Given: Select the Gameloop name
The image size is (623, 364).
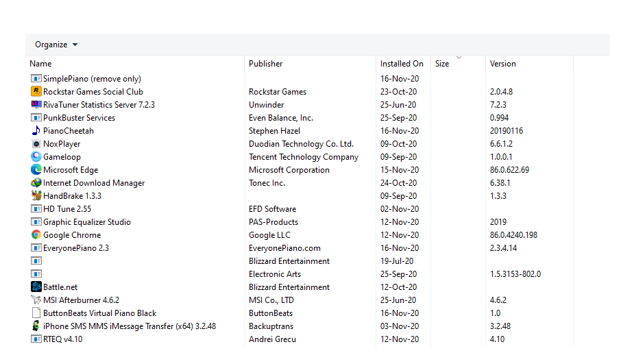Looking at the screenshot, I should click(x=62, y=156).
